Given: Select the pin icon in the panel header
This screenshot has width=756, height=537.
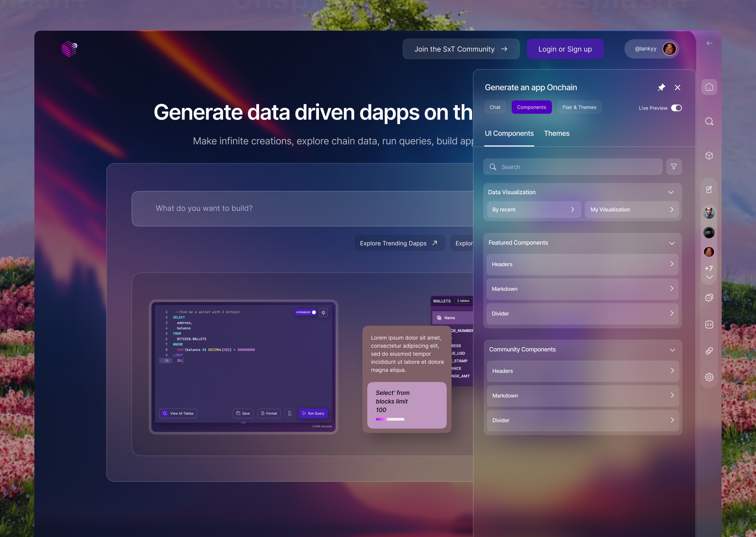Looking at the screenshot, I should click(x=662, y=87).
